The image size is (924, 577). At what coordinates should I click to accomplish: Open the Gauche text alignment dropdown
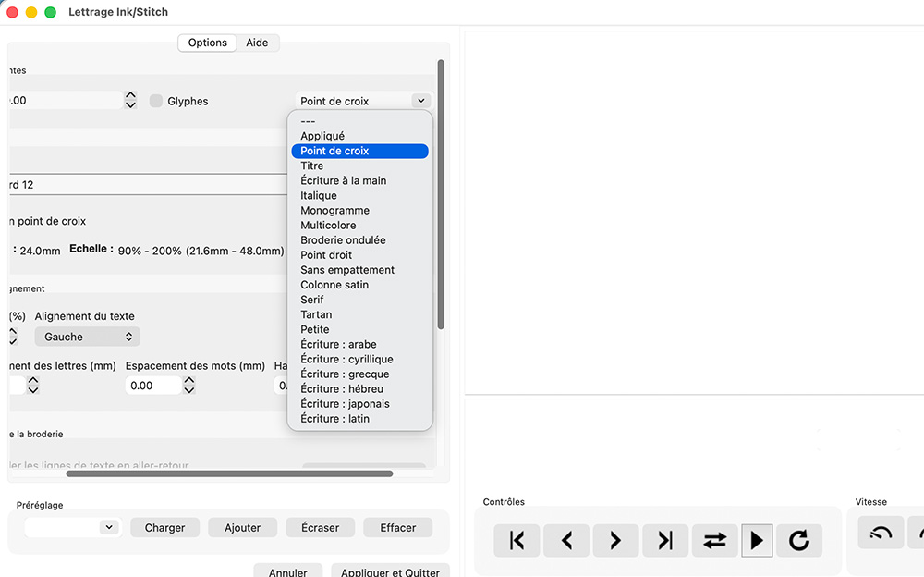point(87,337)
